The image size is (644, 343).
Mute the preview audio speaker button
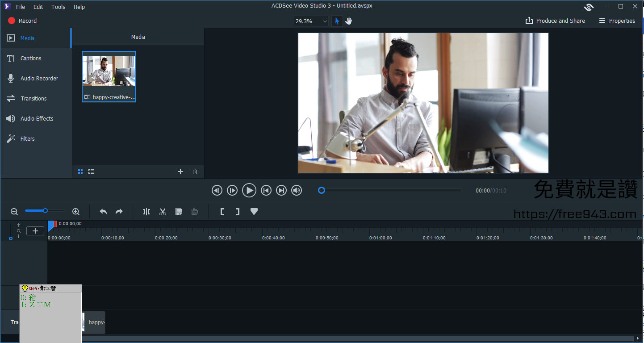pyautogui.click(x=297, y=191)
